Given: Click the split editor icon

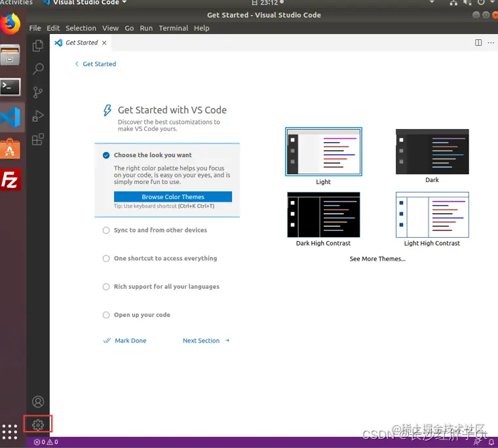Looking at the screenshot, I should pyautogui.click(x=478, y=43).
